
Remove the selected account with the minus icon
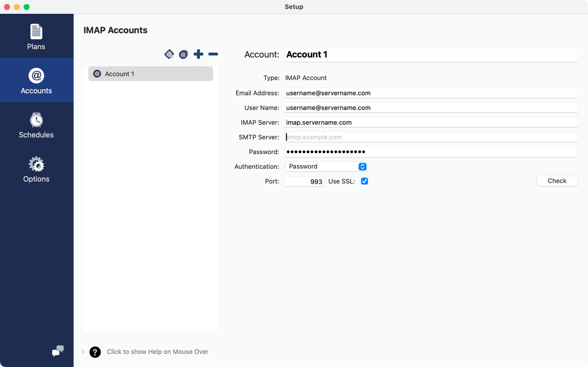pos(213,54)
